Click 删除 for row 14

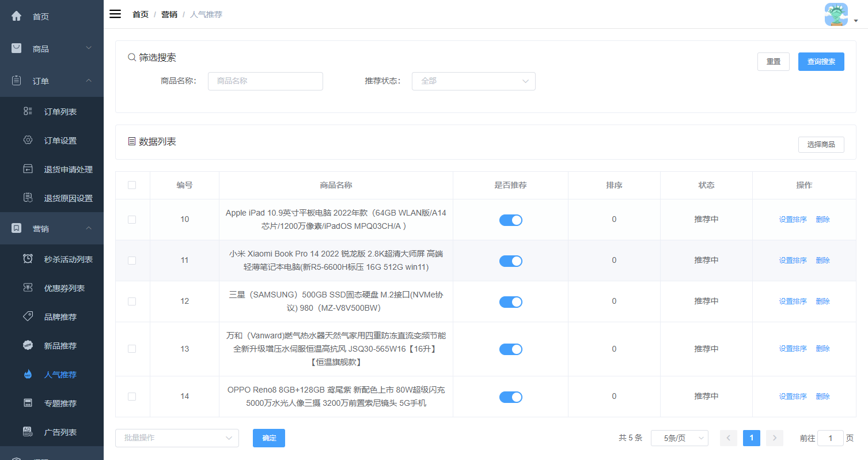pos(822,397)
